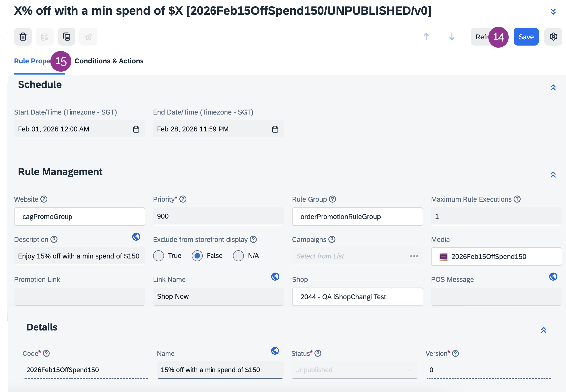Collapse the Schedule section

(x=553, y=88)
